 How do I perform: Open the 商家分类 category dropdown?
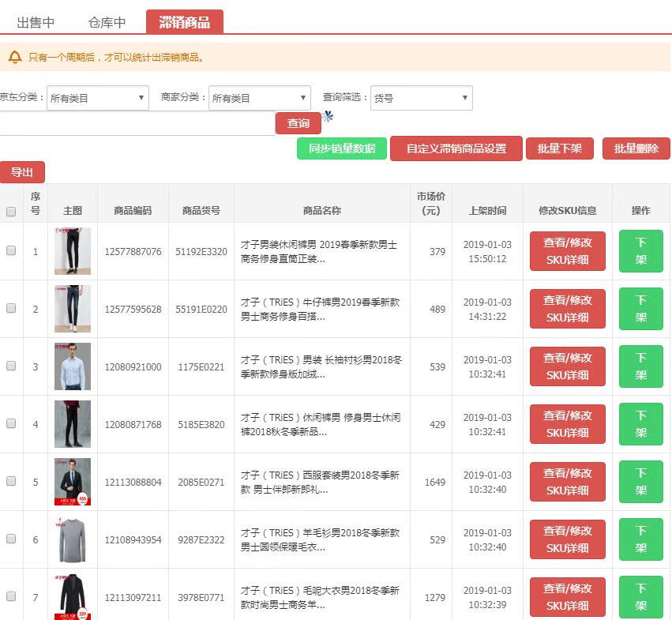pos(260,98)
